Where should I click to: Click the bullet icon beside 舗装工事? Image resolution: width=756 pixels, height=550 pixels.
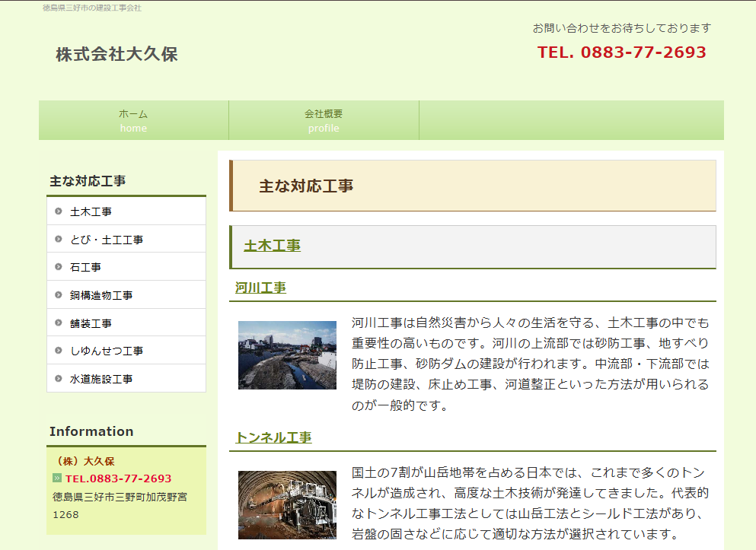point(59,323)
